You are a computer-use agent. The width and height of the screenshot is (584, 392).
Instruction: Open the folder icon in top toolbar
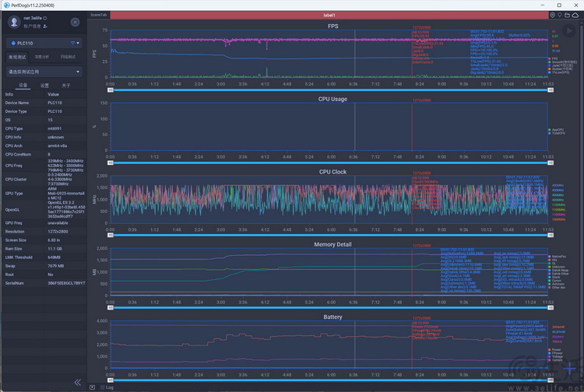(567, 16)
